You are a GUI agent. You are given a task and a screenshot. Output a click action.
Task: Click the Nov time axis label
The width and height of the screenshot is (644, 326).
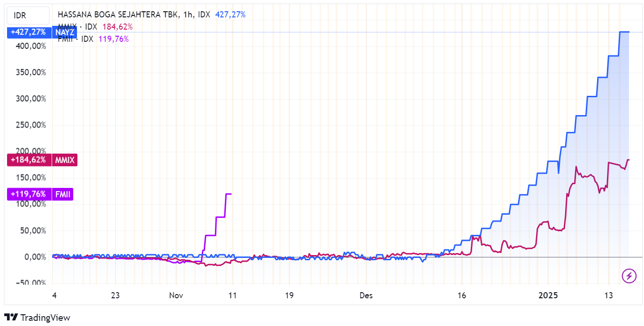(176, 295)
